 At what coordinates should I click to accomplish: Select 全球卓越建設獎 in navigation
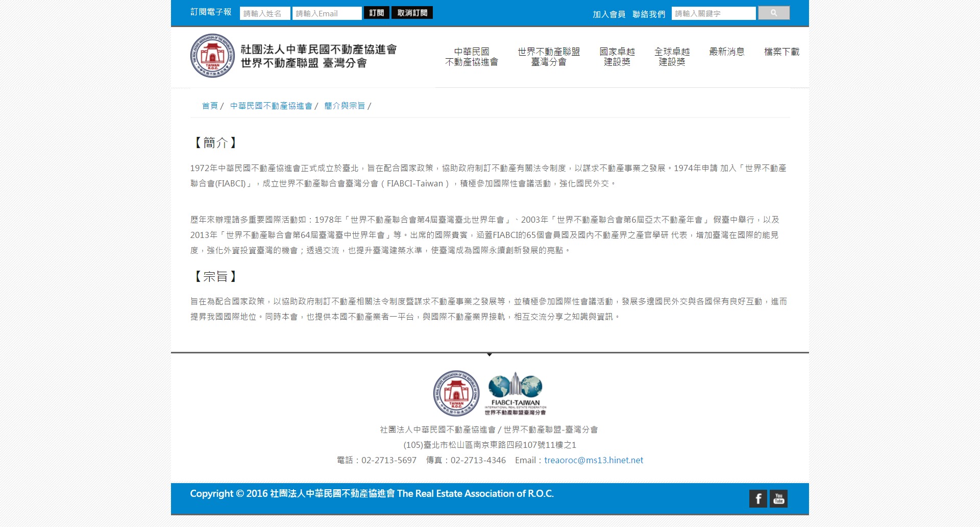(672, 57)
